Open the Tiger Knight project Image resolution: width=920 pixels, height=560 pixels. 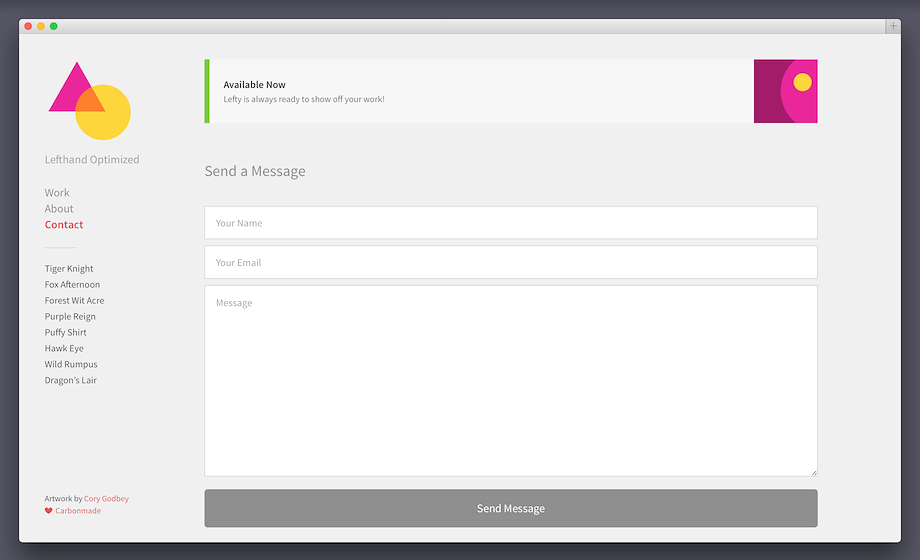pos(69,269)
